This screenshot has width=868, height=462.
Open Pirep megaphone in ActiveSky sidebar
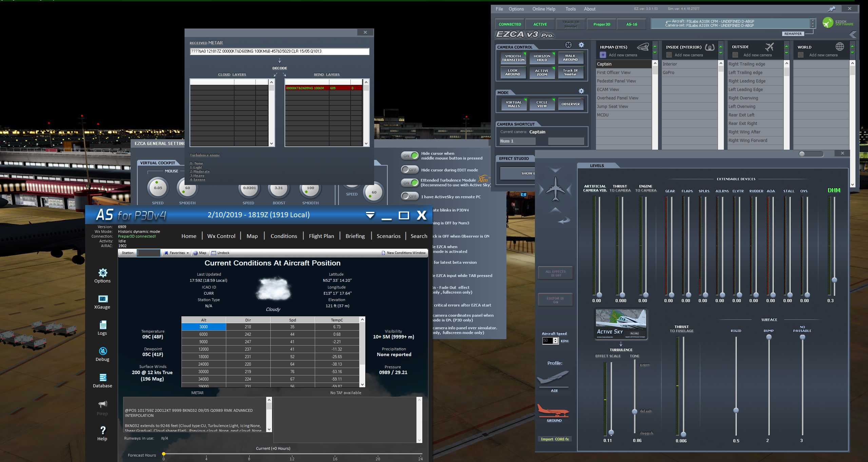pos(103,404)
